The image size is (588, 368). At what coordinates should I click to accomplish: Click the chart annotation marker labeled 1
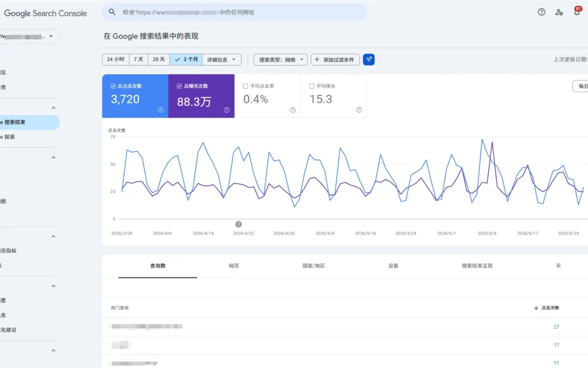tap(238, 224)
